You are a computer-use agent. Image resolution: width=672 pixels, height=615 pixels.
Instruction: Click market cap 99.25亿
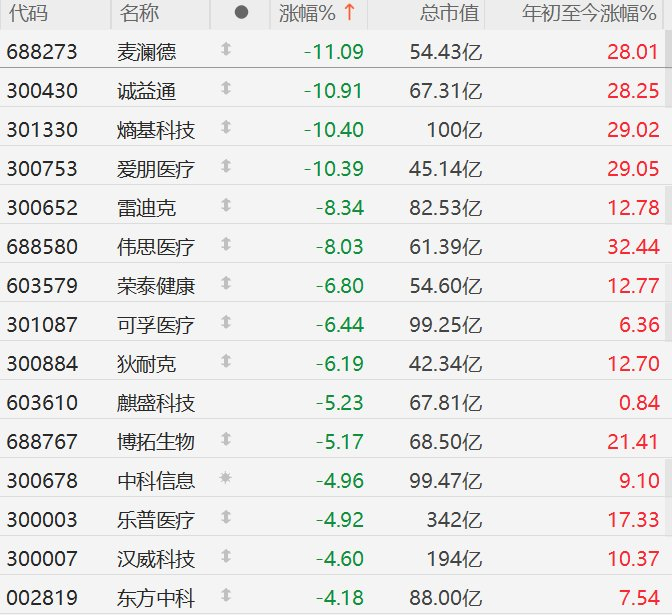[x=446, y=325]
